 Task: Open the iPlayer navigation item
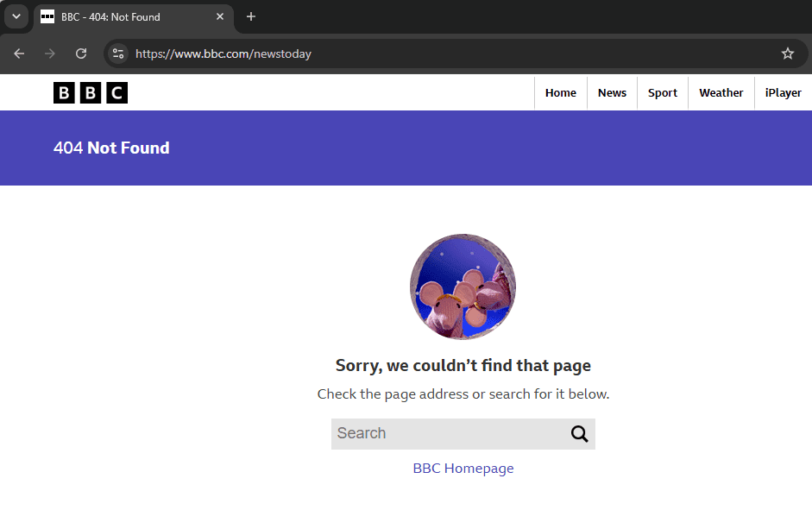[x=783, y=92]
